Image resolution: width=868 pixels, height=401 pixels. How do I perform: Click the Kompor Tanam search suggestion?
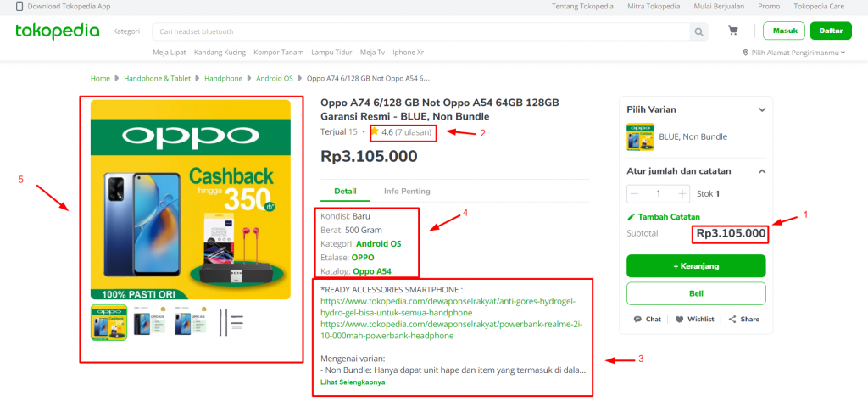pos(278,53)
